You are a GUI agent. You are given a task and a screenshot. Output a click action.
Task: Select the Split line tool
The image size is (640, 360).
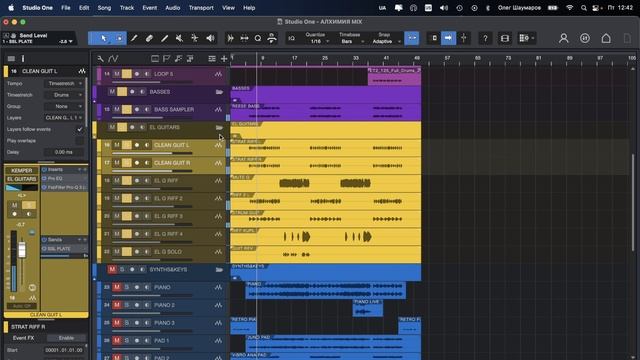click(x=164, y=38)
